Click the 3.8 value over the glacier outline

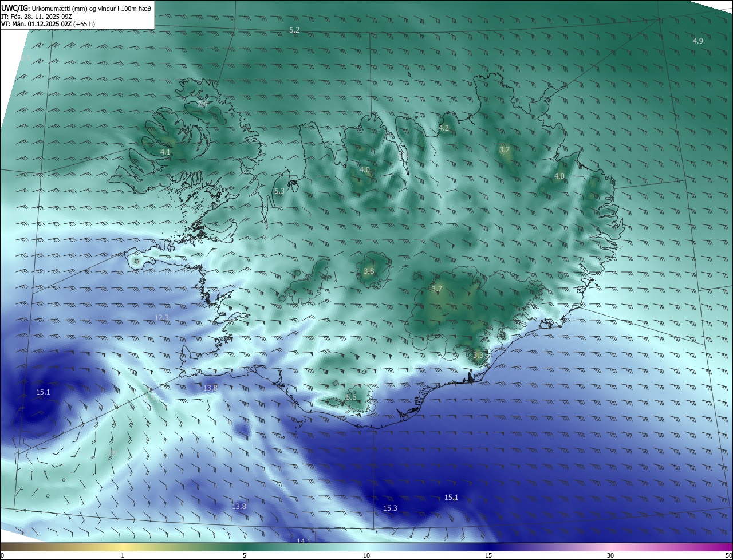[x=369, y=271]
